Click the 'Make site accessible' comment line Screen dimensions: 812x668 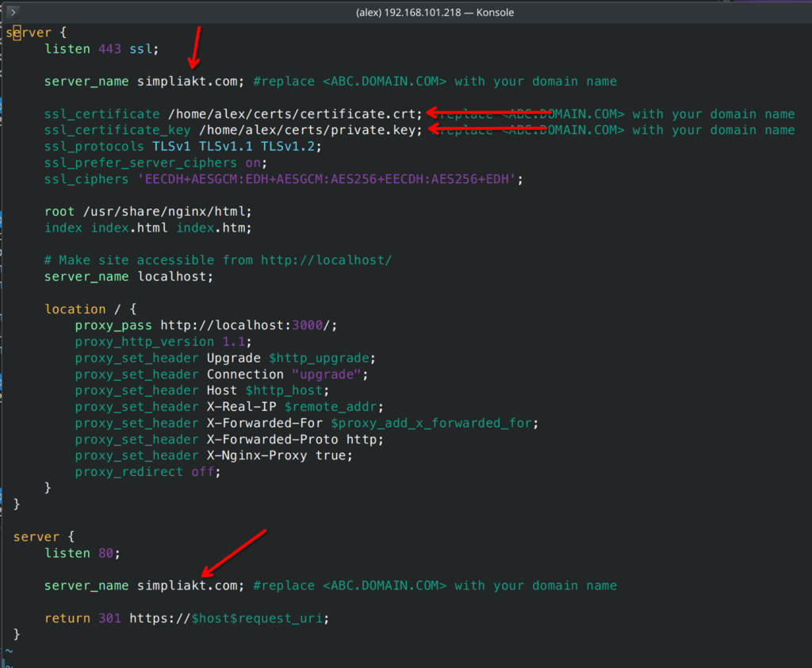(218, 260)
